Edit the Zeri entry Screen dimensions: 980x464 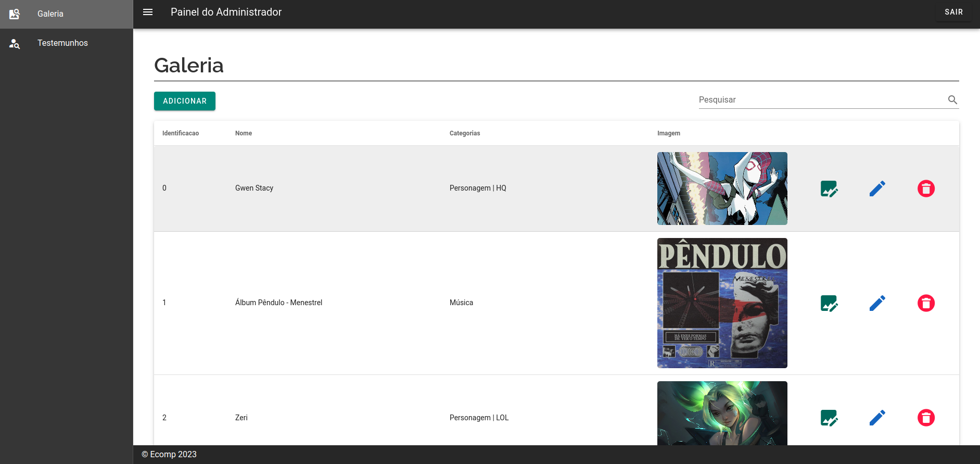(x=877, y=418)
